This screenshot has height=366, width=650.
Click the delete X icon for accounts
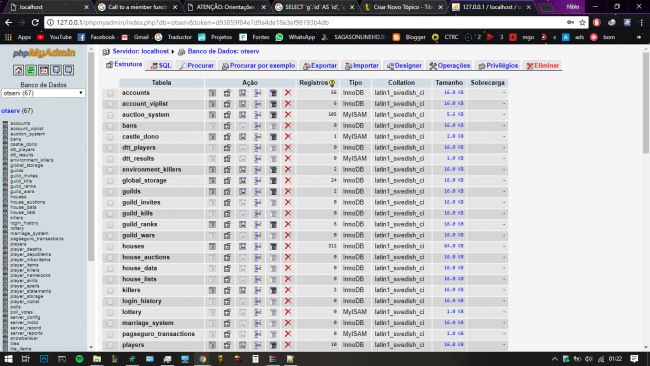point(288,93)
